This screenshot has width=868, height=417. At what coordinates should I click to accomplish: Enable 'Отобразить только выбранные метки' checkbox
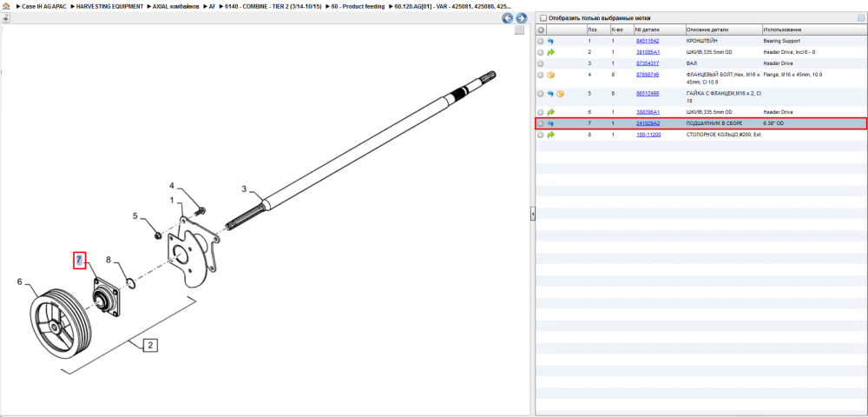(x=543, y=17)
